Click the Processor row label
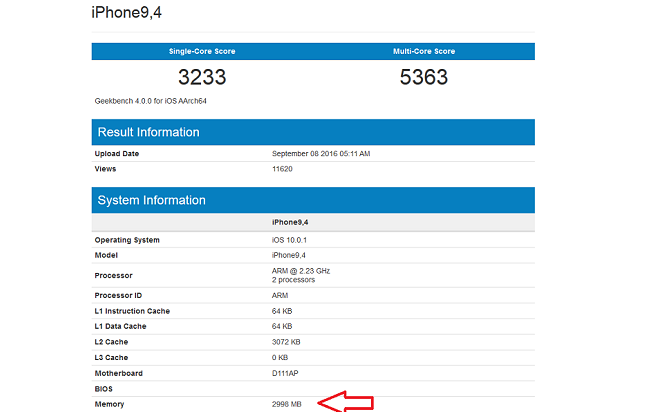The width and height of the screenshot is (650, 412). click(x=114, y=276)
